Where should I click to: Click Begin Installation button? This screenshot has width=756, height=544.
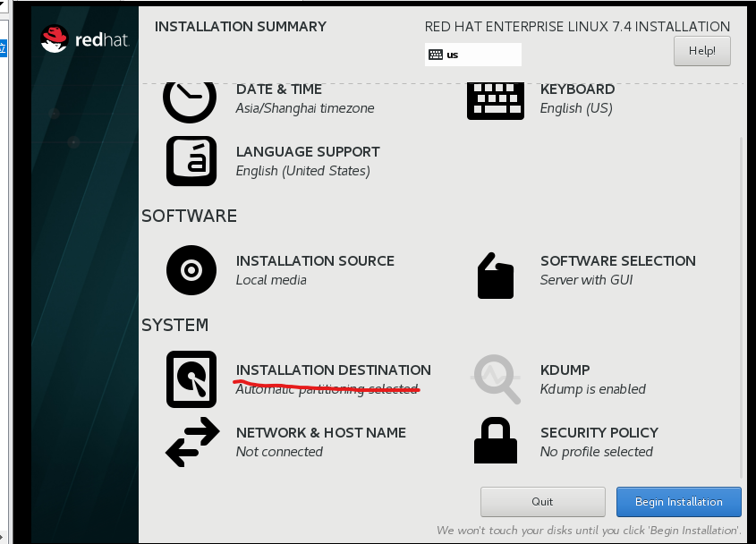click(x=678, y=502)
